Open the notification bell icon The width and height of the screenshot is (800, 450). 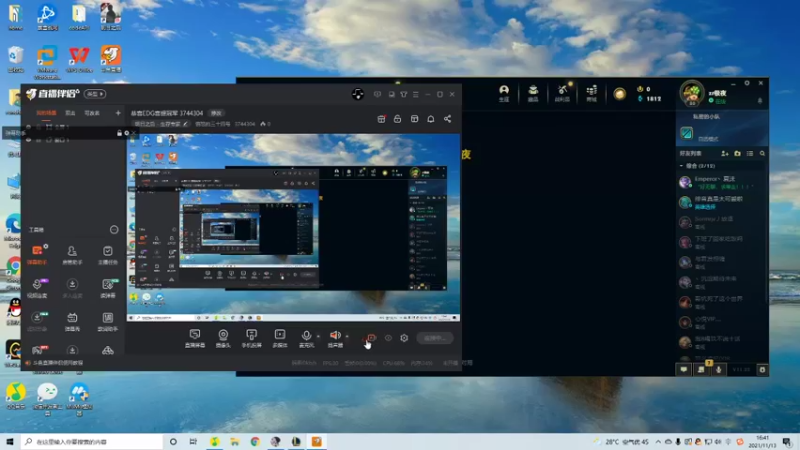pos(431,119)
